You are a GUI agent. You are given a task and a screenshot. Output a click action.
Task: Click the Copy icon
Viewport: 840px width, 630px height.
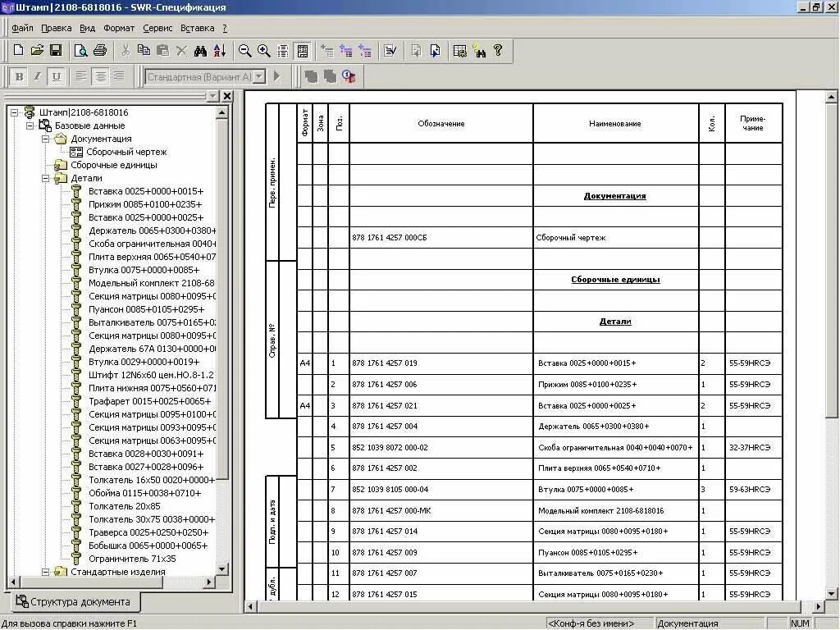(144, 51)
